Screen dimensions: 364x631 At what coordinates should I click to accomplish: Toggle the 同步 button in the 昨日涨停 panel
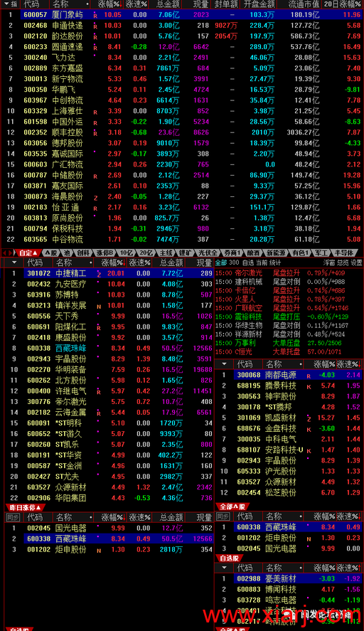tap(13, 517)
